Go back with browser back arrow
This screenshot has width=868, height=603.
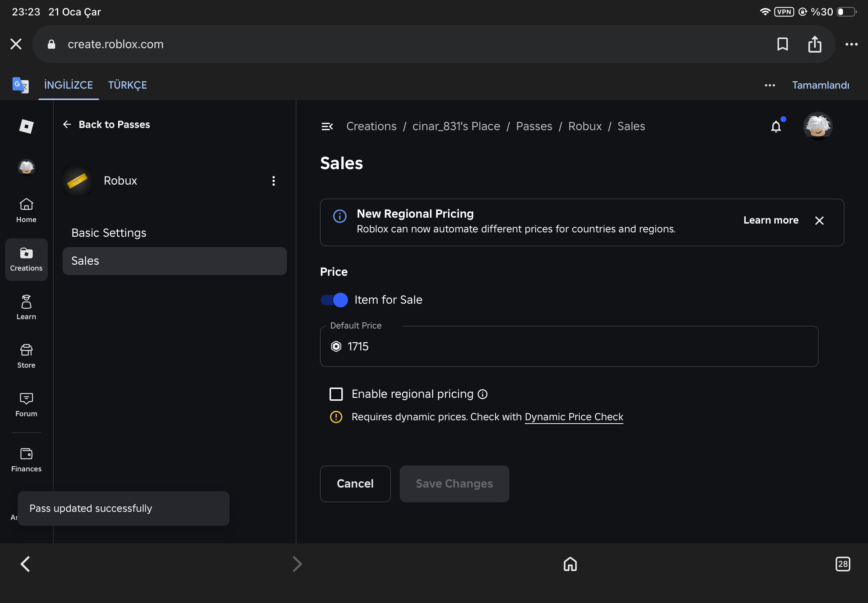pos(25,564)
